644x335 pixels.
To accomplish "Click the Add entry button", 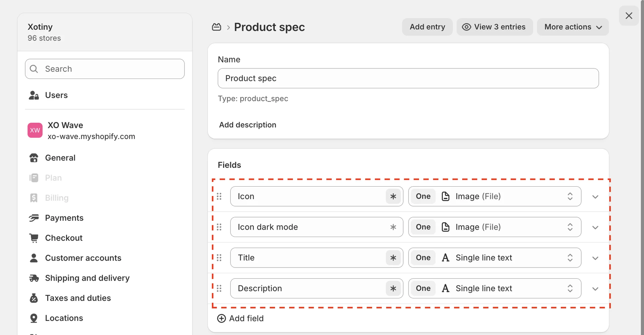I will point(427,27).
